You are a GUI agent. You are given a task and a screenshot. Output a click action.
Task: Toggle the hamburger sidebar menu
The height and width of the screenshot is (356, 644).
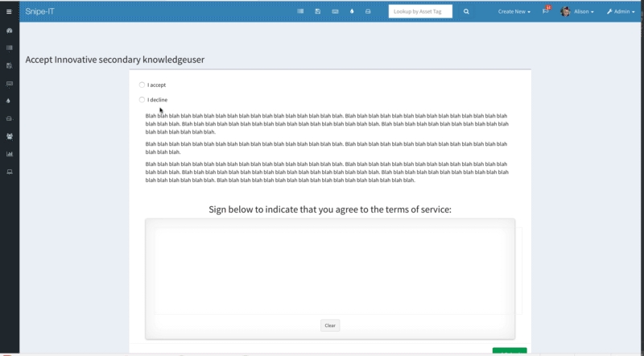pyautogui.click(x=9, y=12)
